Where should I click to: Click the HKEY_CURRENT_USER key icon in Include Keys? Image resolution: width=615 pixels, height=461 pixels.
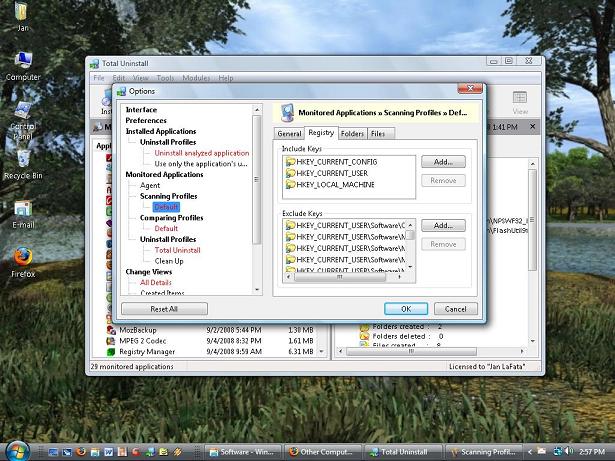click(x=290, y=173)
